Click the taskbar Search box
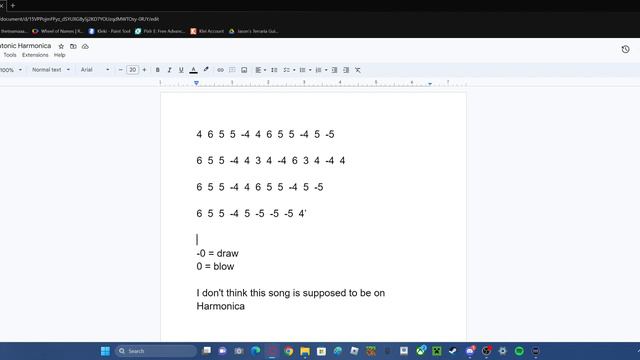The height and width of the screenshot is (360, 640). 156,351
